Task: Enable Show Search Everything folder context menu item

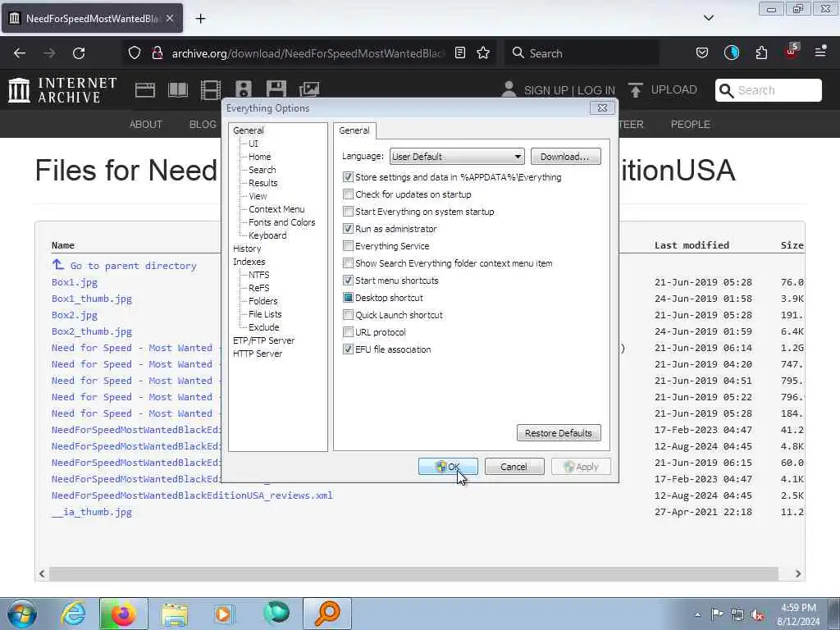Action: click(348, 263)
